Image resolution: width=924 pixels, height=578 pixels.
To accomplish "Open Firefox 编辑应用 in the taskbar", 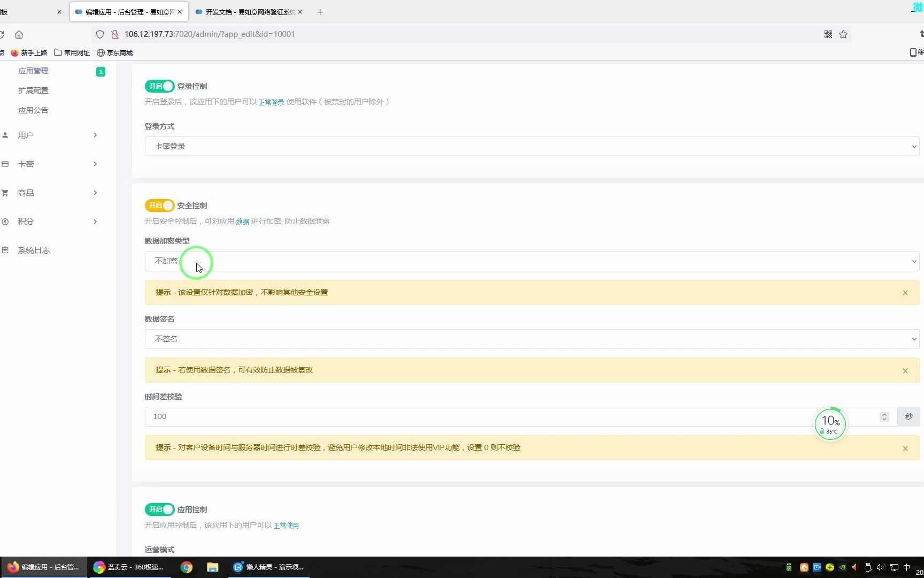I will point(43,567).
